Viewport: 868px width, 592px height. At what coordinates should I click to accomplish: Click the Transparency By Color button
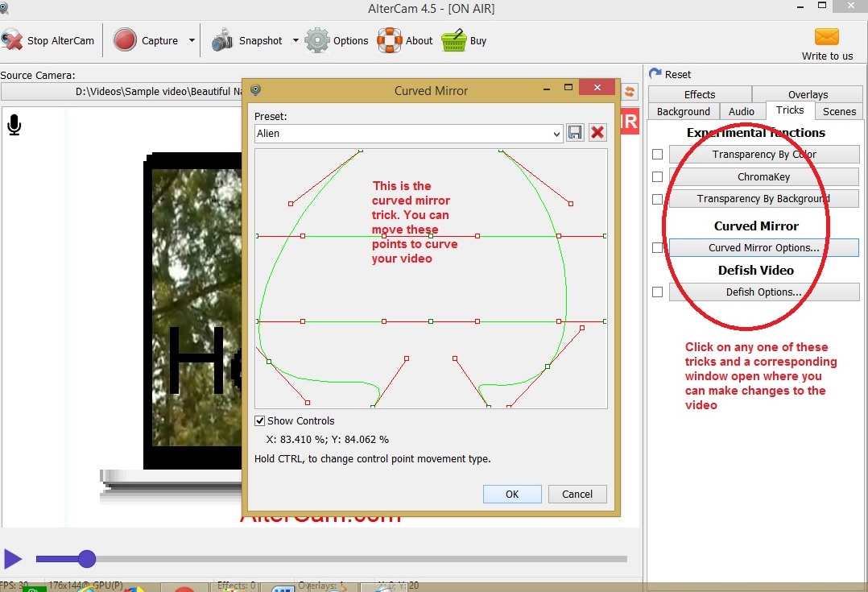click(x=763, y=154)
